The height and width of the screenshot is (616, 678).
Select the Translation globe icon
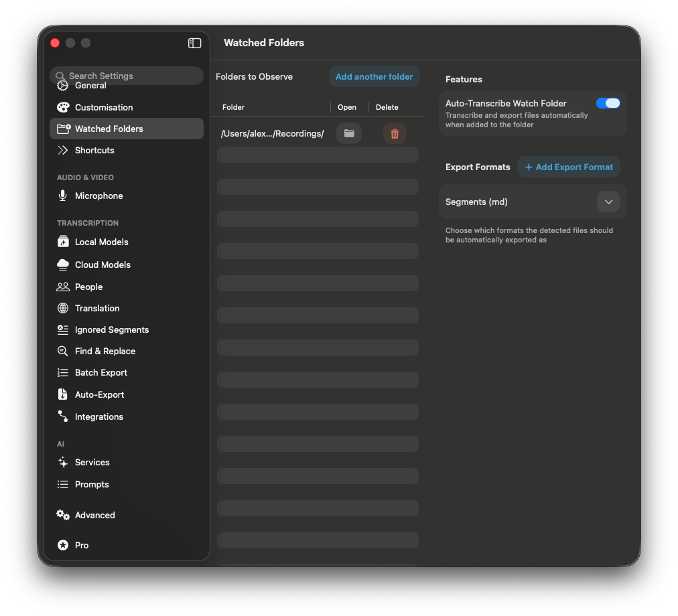pyautogui.click(x=63, y=308)
